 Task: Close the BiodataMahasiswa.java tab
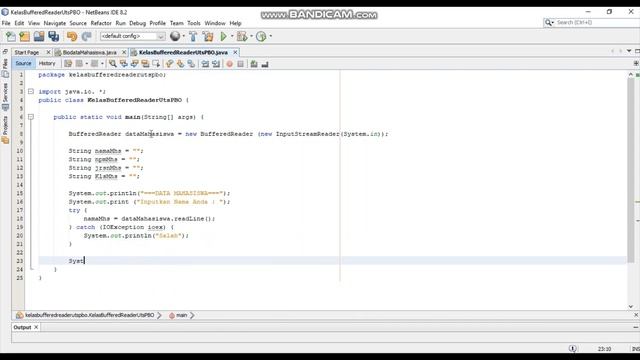click(124, 52)
